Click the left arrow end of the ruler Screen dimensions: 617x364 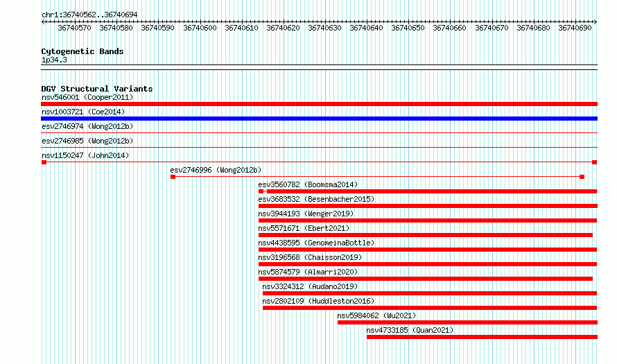pos(43,22)
